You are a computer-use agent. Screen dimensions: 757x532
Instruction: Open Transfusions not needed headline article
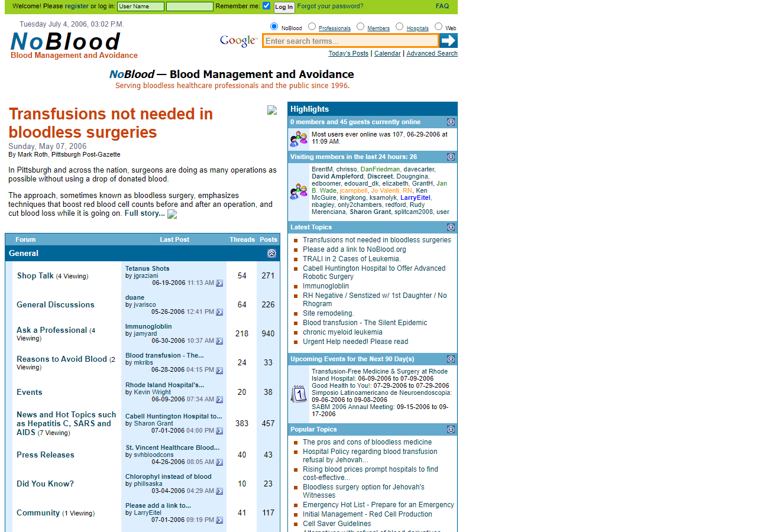[111, 123]
